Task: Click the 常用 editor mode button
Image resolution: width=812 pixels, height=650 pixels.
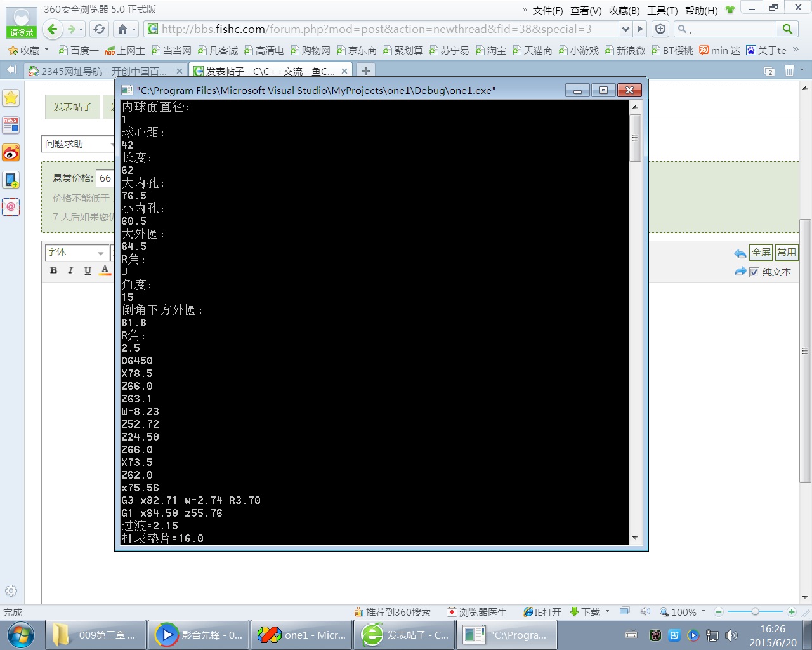Action: point(786,253)
